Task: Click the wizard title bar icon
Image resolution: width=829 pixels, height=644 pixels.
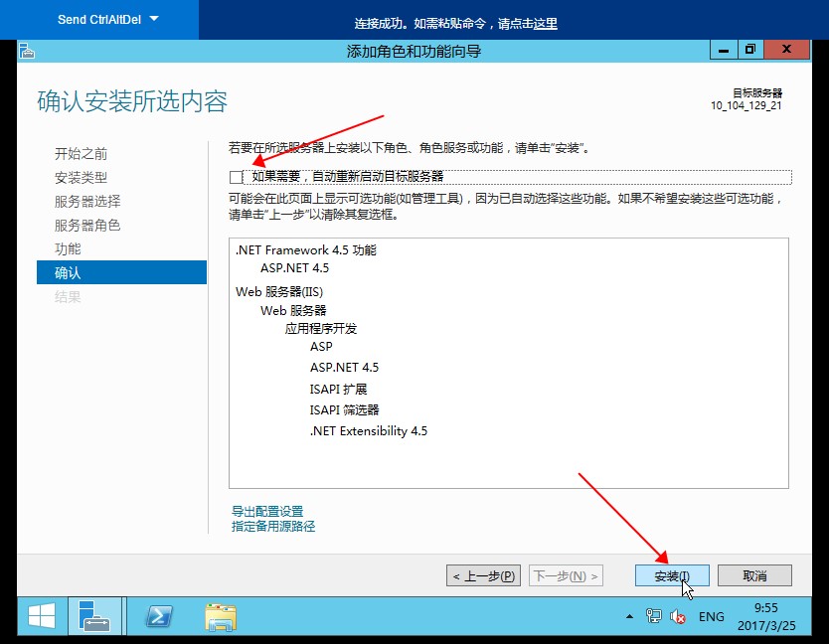Action: pyautogui.click(x=27, y=52)
